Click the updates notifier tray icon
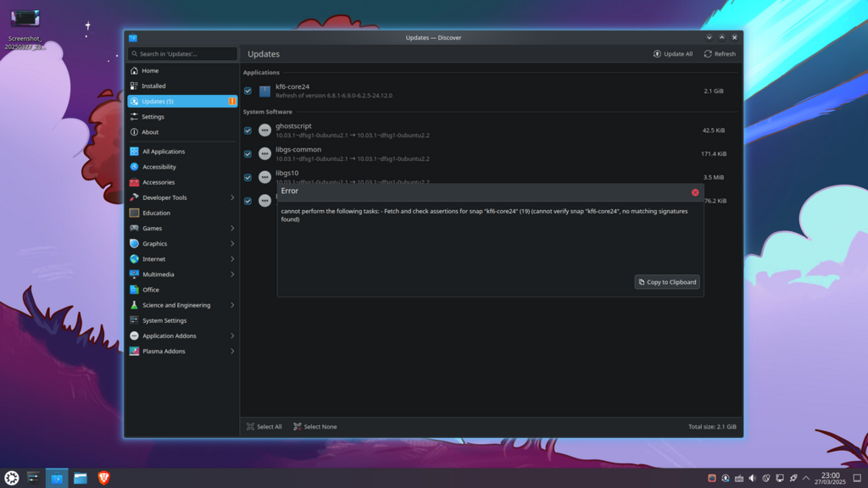Image resolution: width=868 pixels, height=488 pixels. tap(726, 478)
